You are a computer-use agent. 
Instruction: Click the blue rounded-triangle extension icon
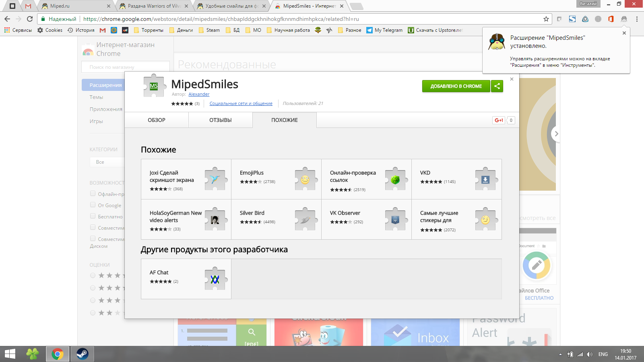click(x=585, y=19)
